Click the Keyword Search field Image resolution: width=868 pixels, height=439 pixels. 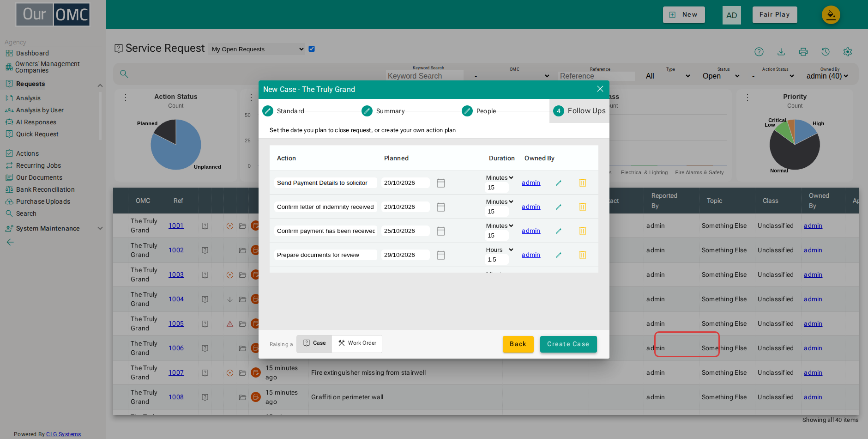(x=424, y=76)
